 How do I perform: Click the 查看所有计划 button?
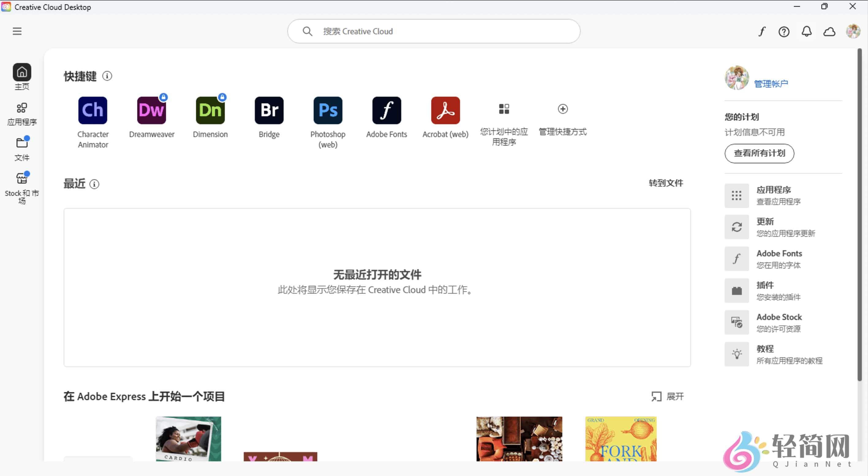click(x=759, y=154)
